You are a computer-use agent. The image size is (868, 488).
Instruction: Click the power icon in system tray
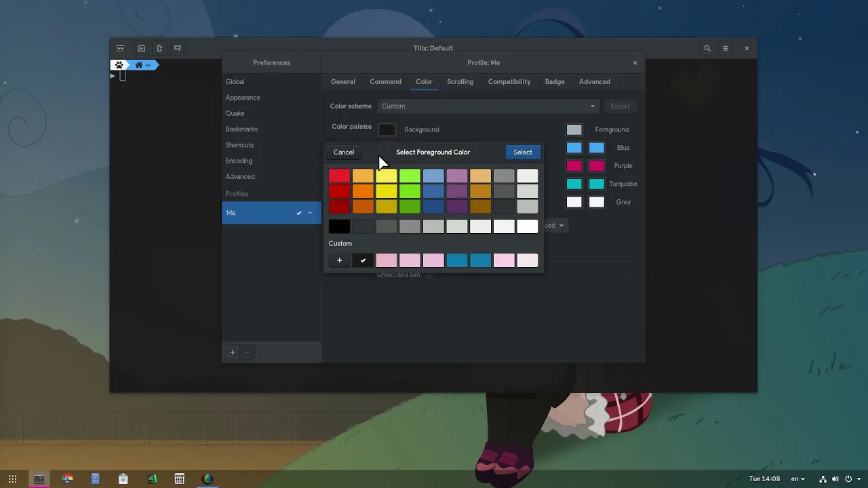(848, 479)
